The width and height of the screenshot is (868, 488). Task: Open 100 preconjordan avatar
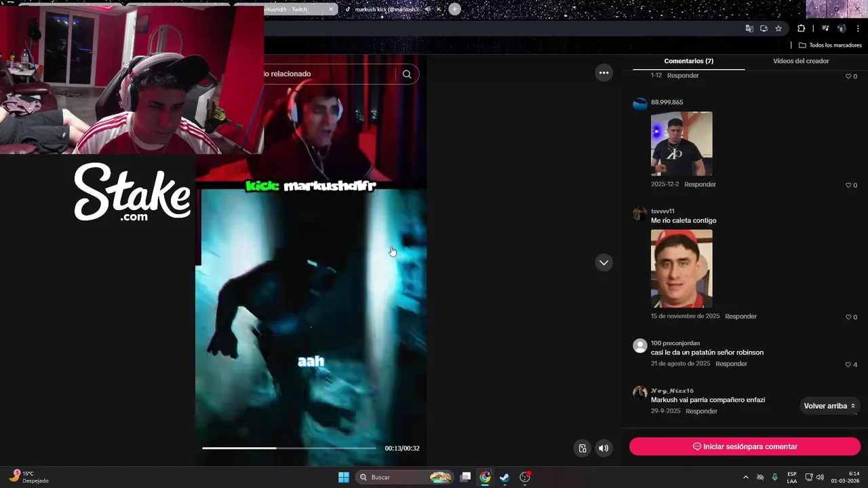640,346
